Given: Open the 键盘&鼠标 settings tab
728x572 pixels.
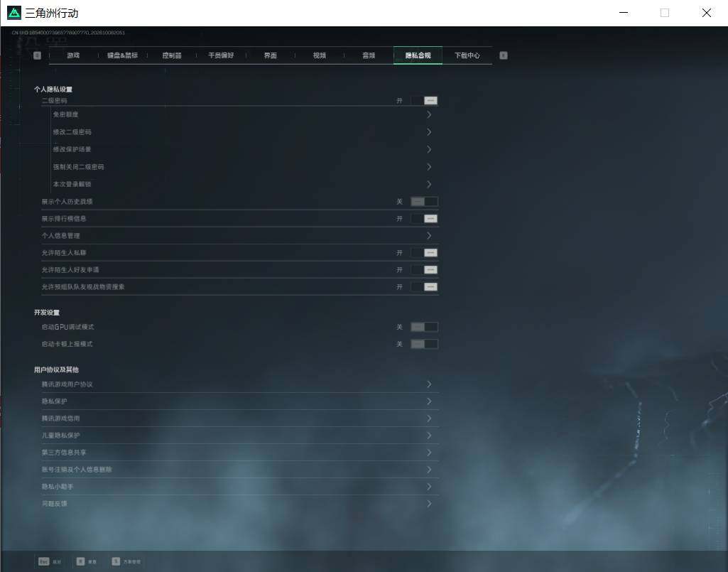Looking at the screenshot, I should pyautogui.click(x=123, y=55).
